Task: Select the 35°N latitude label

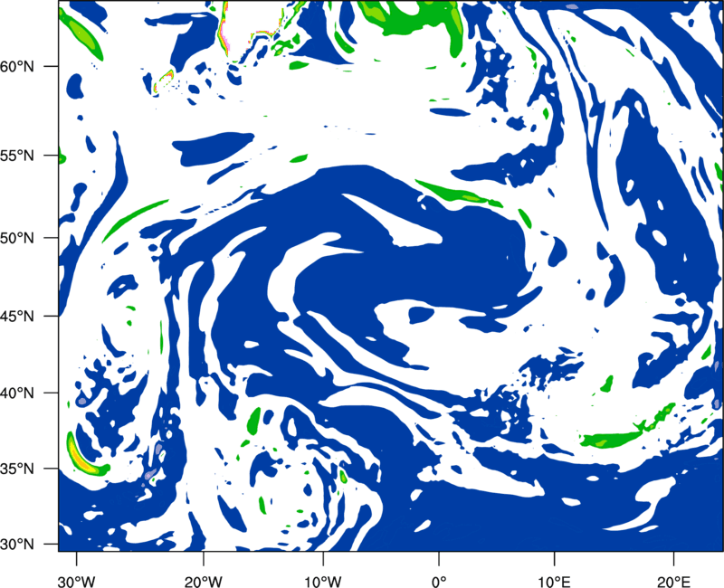Action: coord(17,469)
